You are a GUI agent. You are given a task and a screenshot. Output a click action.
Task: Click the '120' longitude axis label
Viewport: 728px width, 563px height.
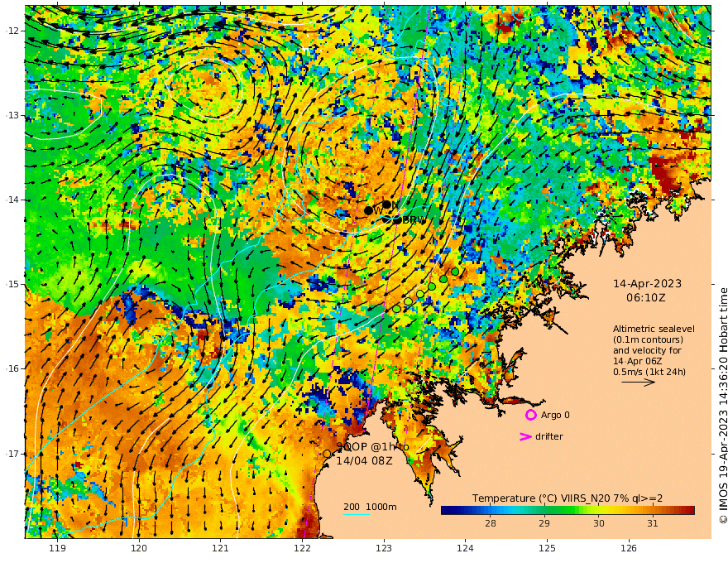tap(139, 548)
